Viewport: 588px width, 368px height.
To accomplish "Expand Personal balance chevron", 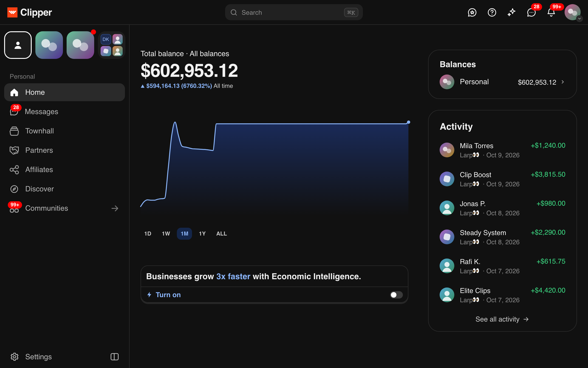I will (563, 82).
